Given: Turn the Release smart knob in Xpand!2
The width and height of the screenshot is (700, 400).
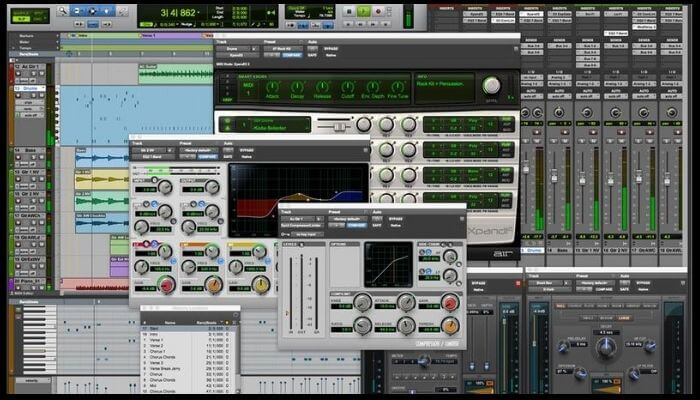Looking at the screenshot, I should (x=322, y=87).
